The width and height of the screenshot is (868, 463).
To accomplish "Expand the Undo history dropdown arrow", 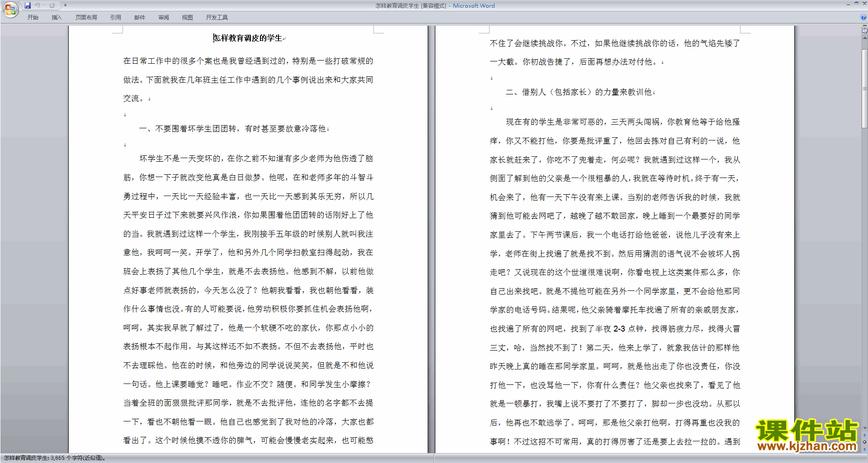I will (x=44, y=5).
